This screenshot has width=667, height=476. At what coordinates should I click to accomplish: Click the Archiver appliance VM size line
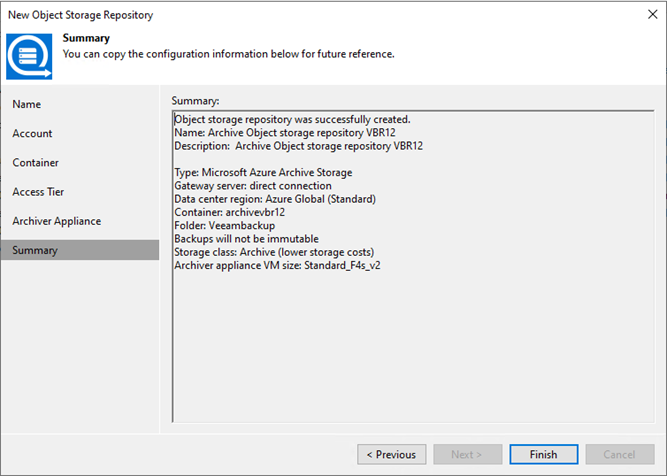[277, 265]
